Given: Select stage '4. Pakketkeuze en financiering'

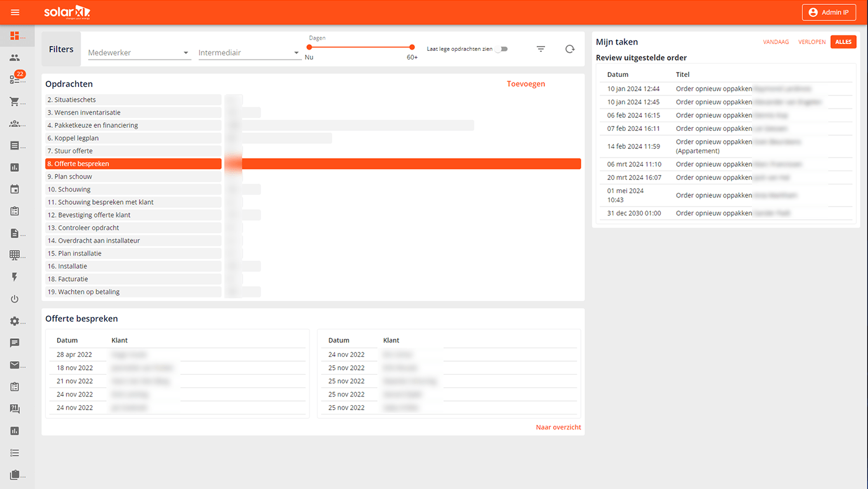Looking at the screenshot, I should 133,125.
